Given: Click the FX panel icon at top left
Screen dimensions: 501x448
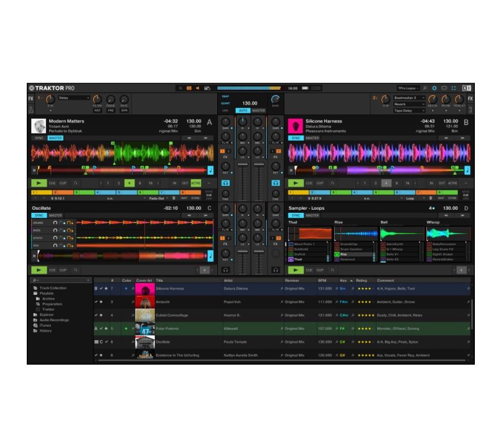Looking at the screenshot, I should [x=31, y=99].
